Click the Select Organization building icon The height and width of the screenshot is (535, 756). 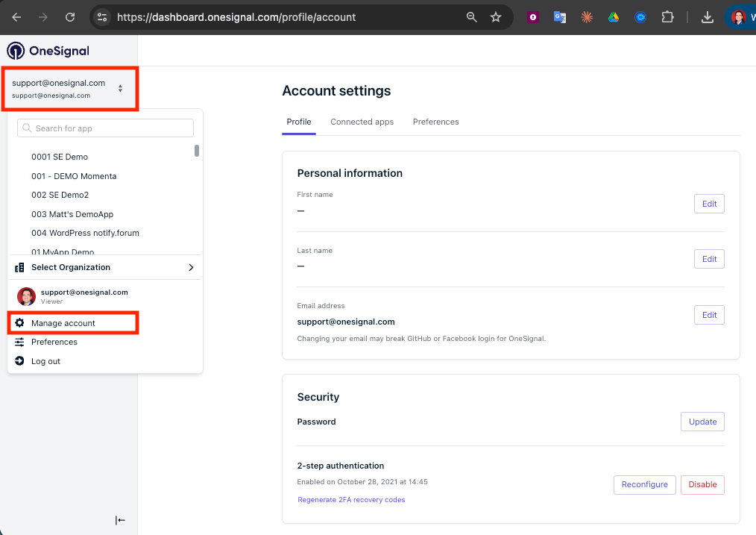tap(19, 267)
